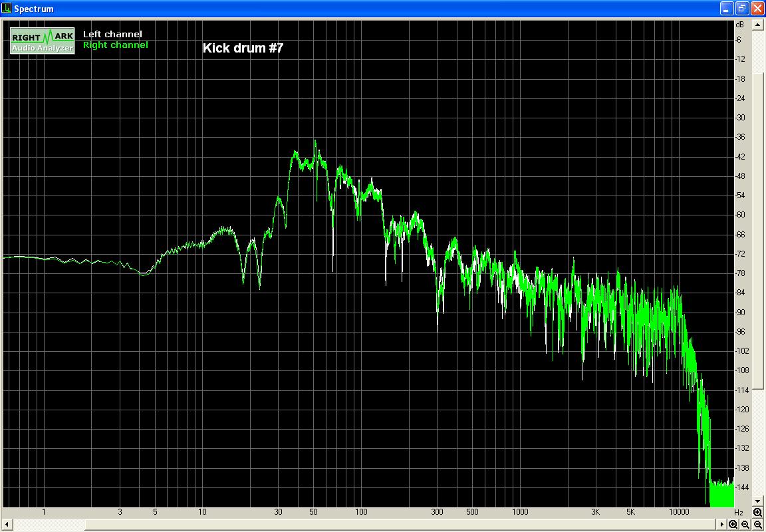Click the '500' frequency axis label
The image size is (766, 532).
472,512
